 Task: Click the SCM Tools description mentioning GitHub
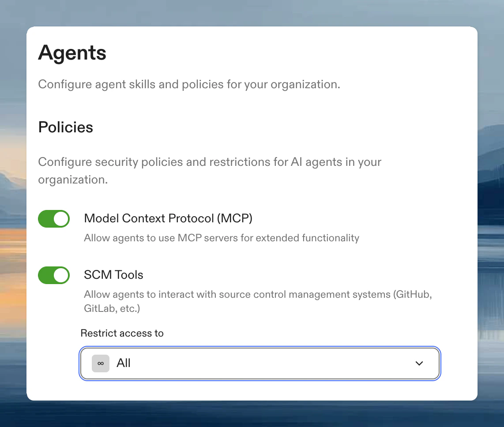tap(258, 294)
